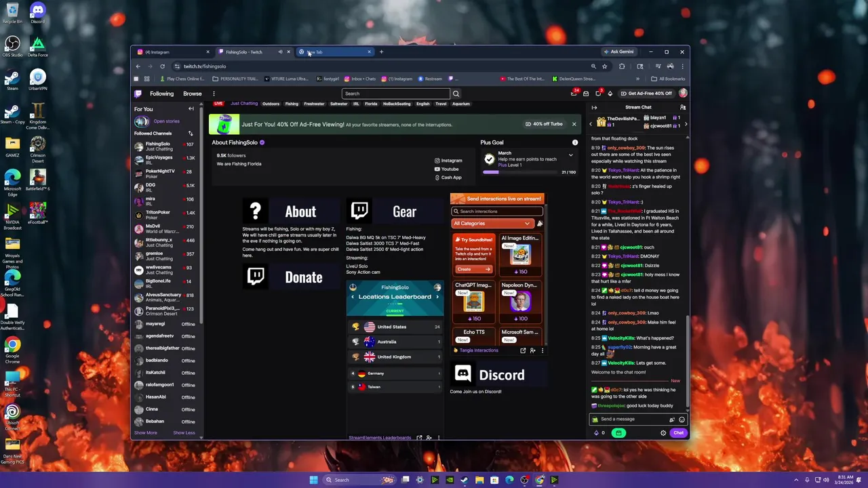This screenshot has width=868, height=488.
Task: Open chat community users icon
Action: (x=683, y=107)
